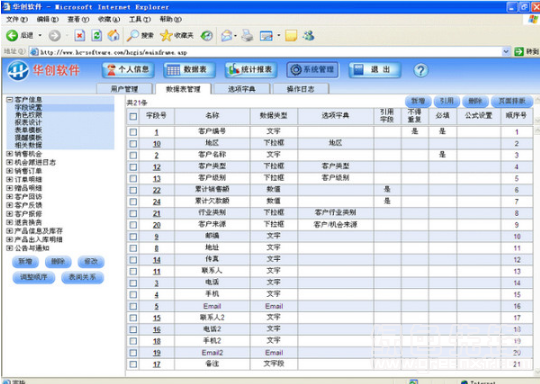The image size is (540, 384).
Task: Click the green Refresh page icon
Action: click(x=97, y=35)
